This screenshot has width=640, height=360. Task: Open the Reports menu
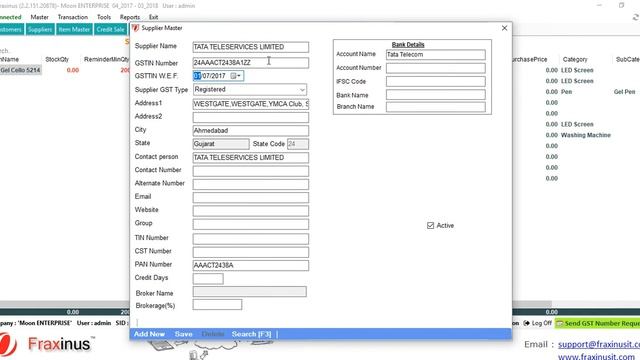(x=130, y=17)
